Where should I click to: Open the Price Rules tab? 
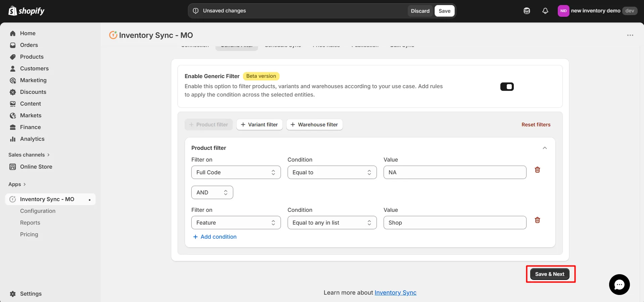click(x=326, y=46)
